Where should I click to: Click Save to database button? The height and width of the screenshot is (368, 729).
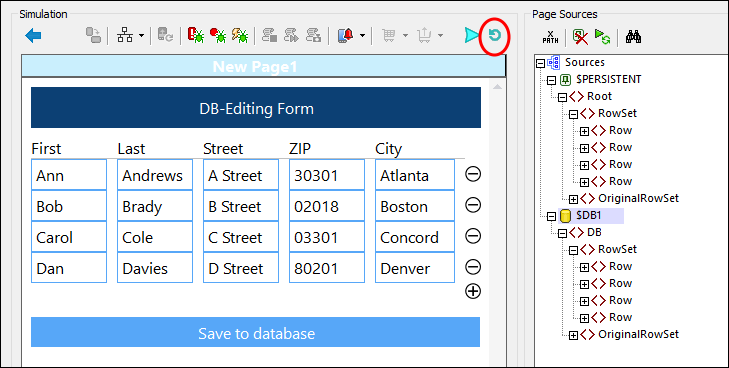(256, 332)
